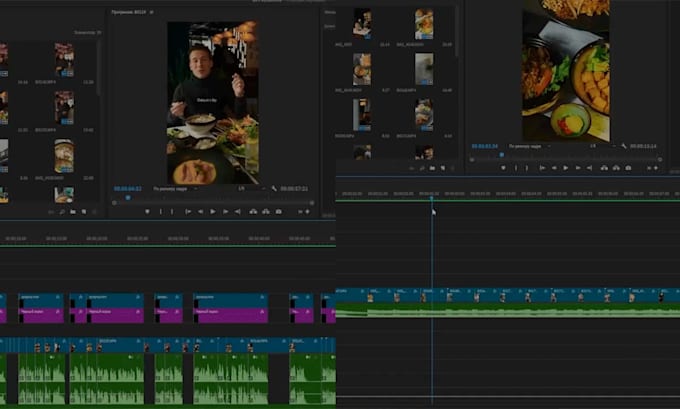The image size is (680, 409).
Task: Click right end handle of left monitor zoom bar
Action: point(311,203)
